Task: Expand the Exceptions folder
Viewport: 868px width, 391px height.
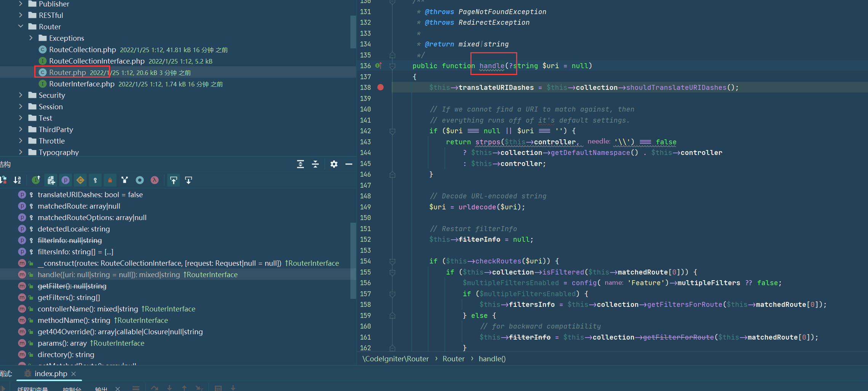Action: [31, 38]
